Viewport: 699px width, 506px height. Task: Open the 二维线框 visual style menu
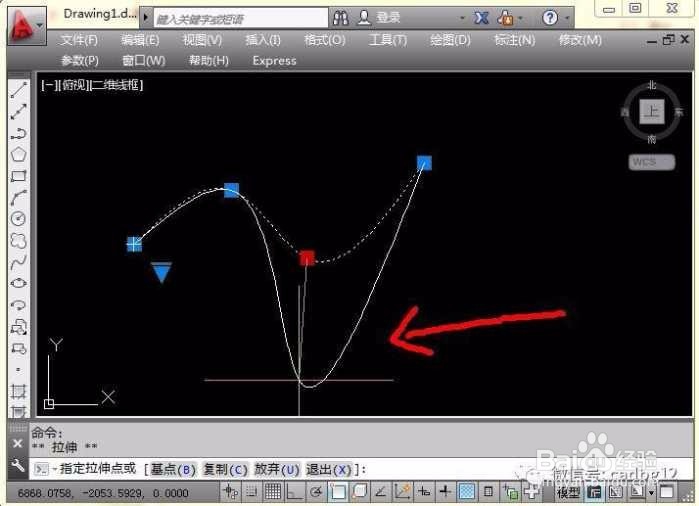pos(117,85)
